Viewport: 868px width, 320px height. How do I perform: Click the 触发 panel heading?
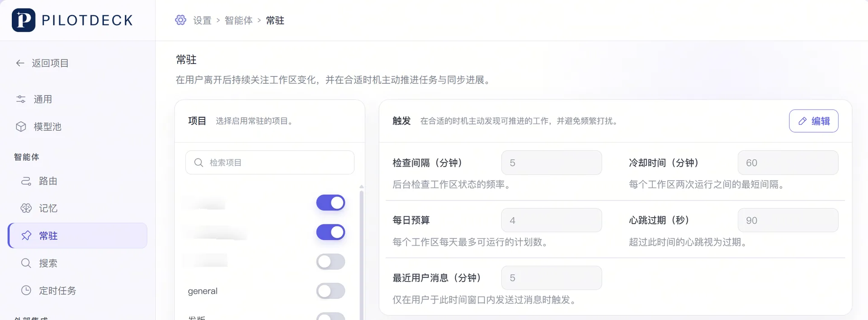point(401,121)
